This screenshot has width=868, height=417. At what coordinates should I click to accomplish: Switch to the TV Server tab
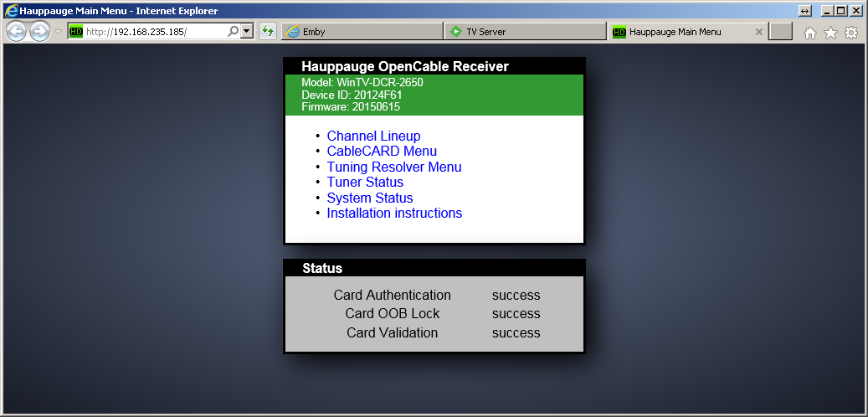[526, 32]
